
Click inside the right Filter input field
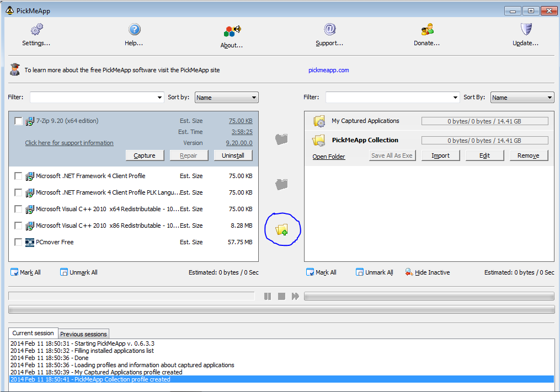388,97
